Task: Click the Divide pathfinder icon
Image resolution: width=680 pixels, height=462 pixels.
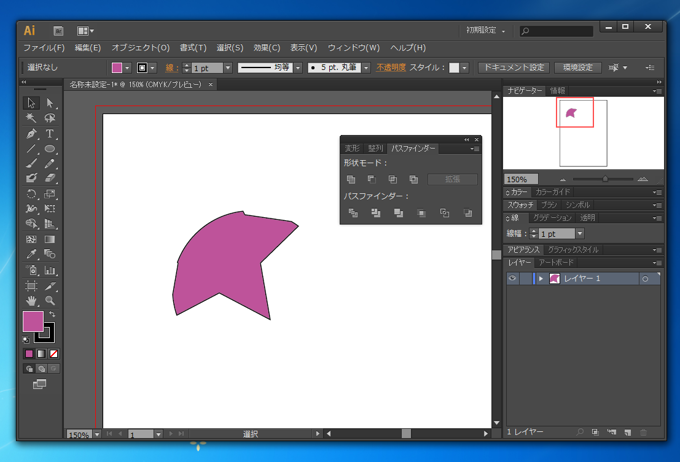Action: 353,213
